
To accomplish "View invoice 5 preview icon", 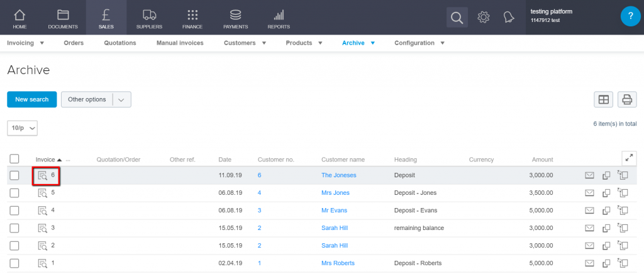I will [42, 193].
